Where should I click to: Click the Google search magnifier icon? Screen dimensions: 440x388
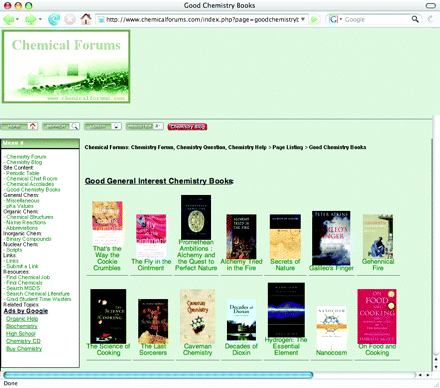coord(415,19)
